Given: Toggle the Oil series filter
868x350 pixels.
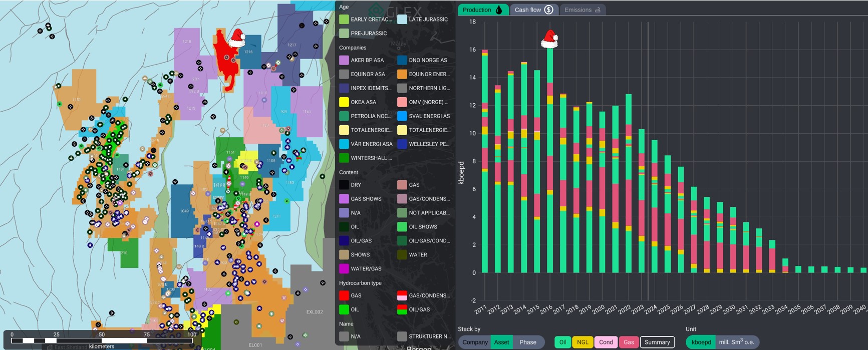Looking at the screenshot, I should point(562,342).
